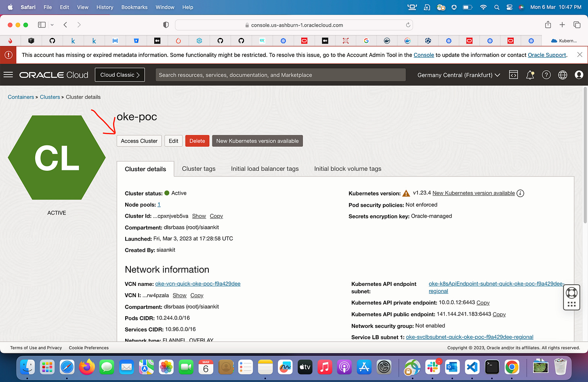Click the info icon beside Kubernetes version
This screenshot has height=382, width=588.
coord(521,193)
